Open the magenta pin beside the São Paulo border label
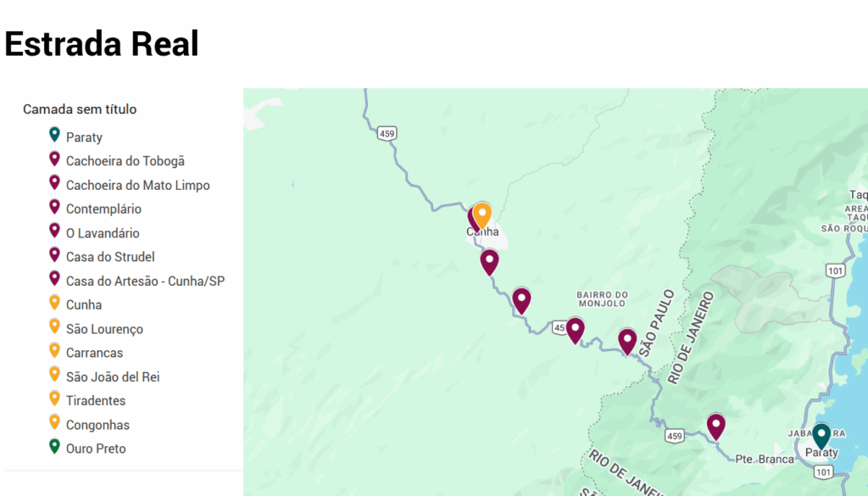 [x=627, y=341]
